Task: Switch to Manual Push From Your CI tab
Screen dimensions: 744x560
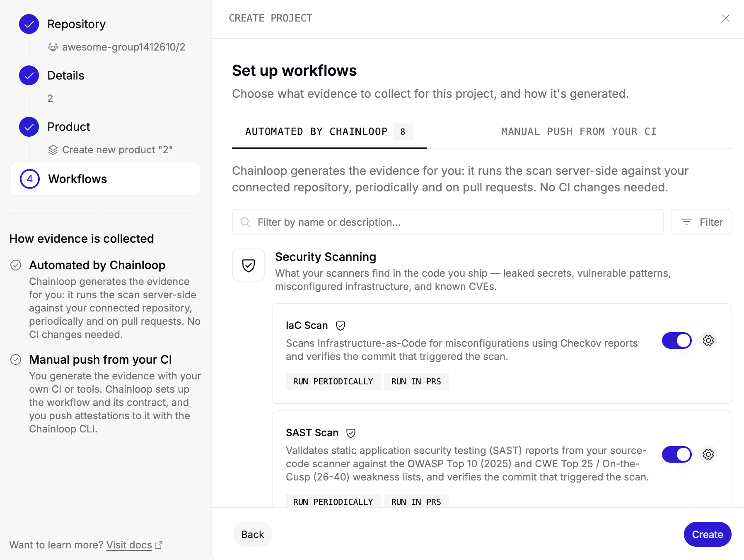Action: (x=579, y=132)
